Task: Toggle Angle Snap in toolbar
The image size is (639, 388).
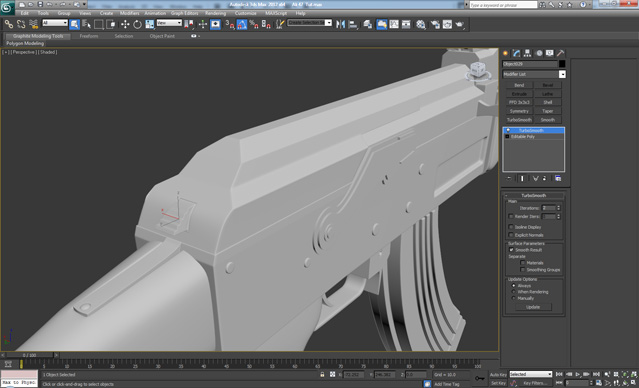Action: [x=242, y=24]
